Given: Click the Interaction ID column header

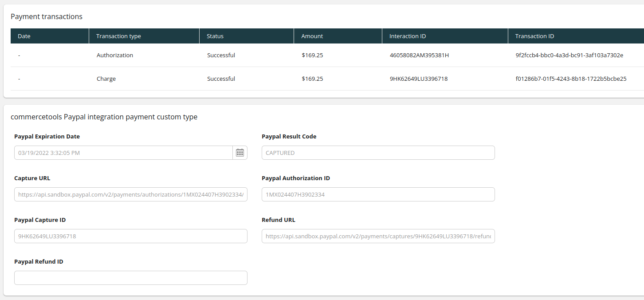Looking at the screenshot, I should pos(407,36).
